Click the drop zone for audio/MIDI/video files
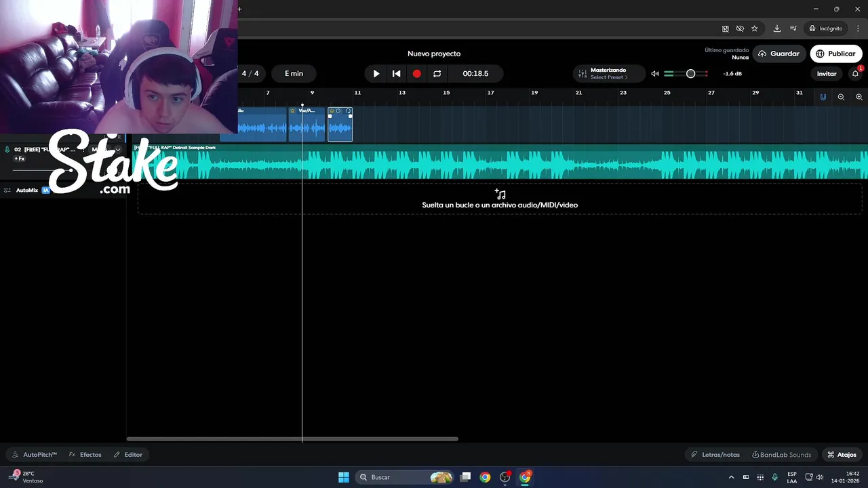This screenshot has width=868, height=488. 500,199
